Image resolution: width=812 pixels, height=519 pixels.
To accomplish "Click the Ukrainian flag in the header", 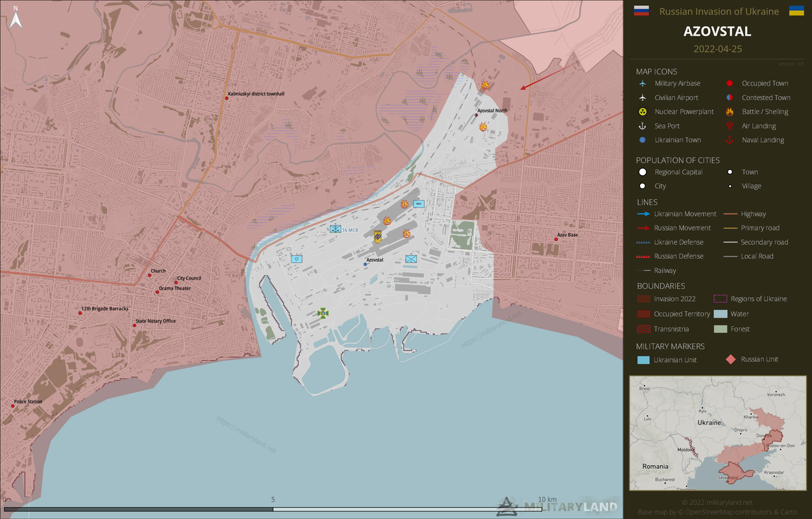I will pos(796,11).
